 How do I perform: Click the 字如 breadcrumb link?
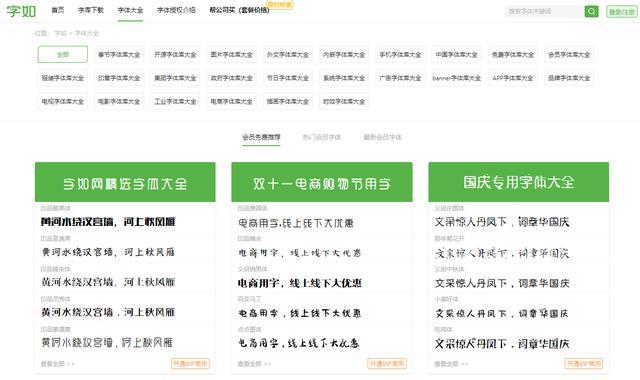tap(60, 33)
